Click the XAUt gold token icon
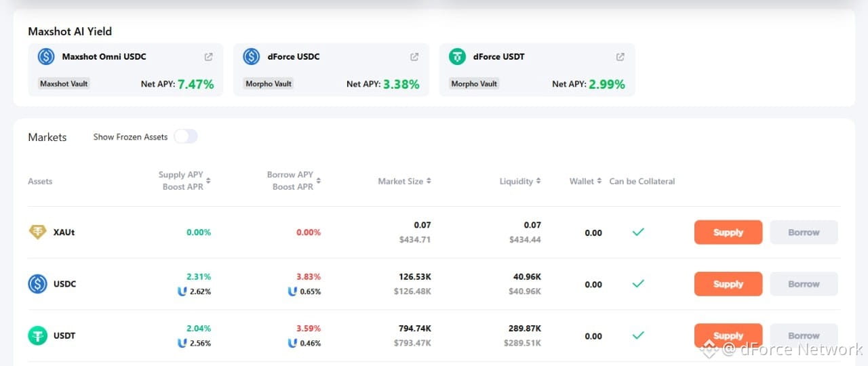This screenshot has width=868, height=366. click(37, 232)
